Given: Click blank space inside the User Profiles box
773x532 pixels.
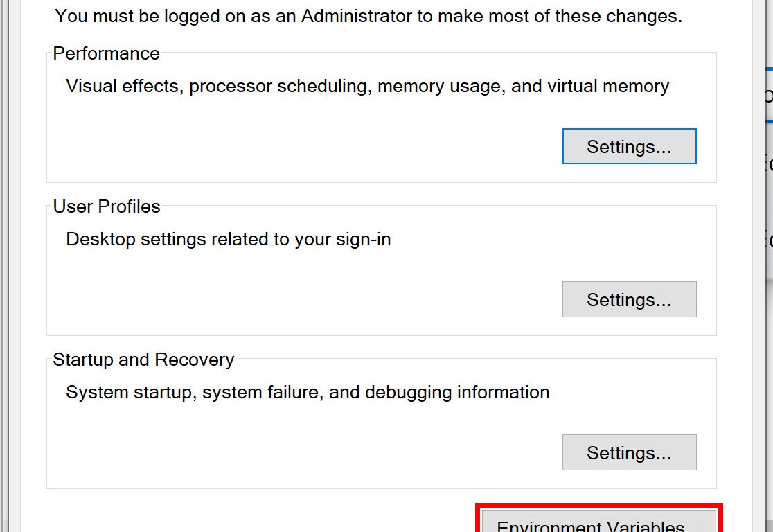Looking at the screenshot, I should 277,298.
